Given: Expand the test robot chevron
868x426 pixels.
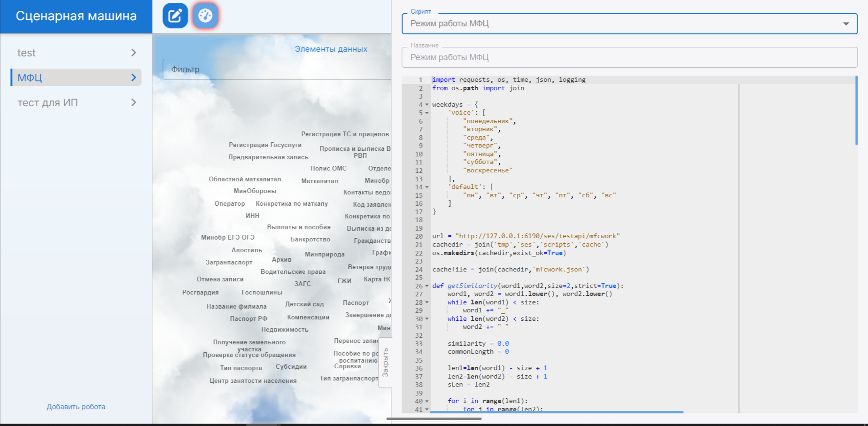Looking at the screenshot, I should [x=133, y=53].
